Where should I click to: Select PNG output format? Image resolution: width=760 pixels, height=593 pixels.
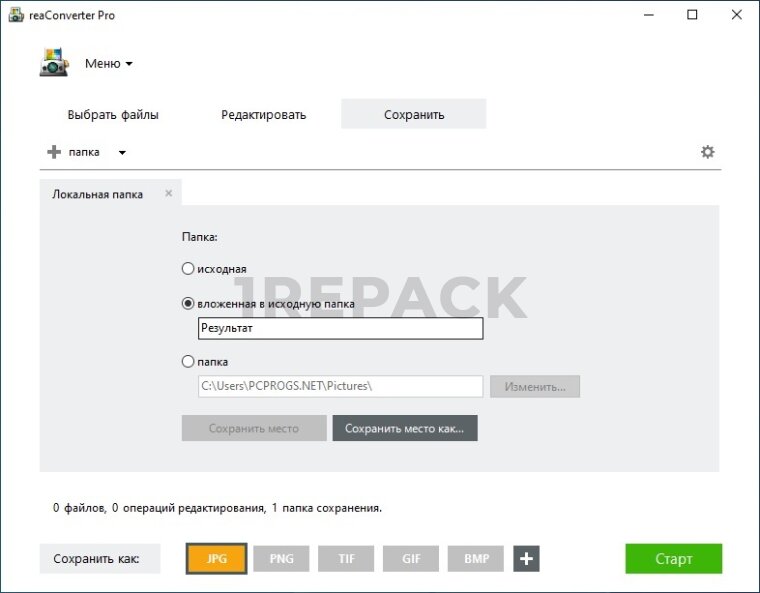pos(281,559)
